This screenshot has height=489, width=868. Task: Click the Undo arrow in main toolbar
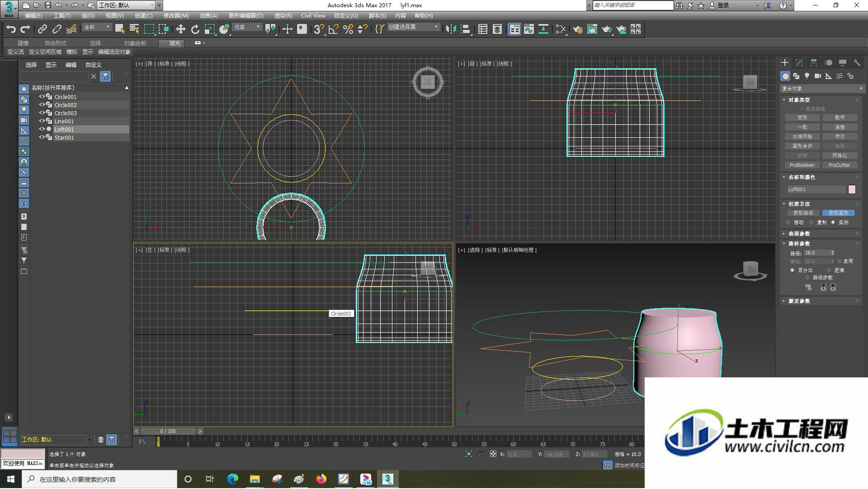pos(11,29)
